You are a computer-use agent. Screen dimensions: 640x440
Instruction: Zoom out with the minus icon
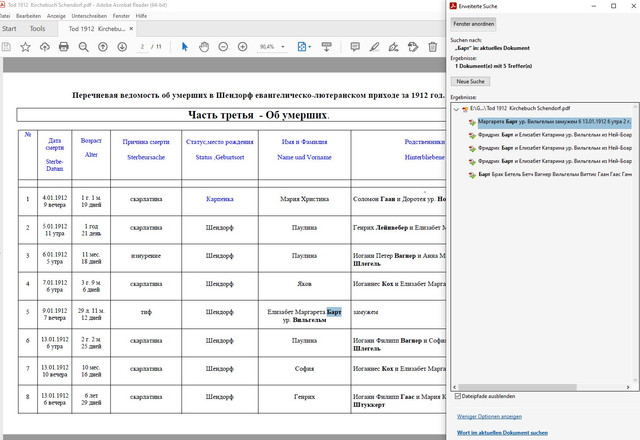tap(223, 47)
